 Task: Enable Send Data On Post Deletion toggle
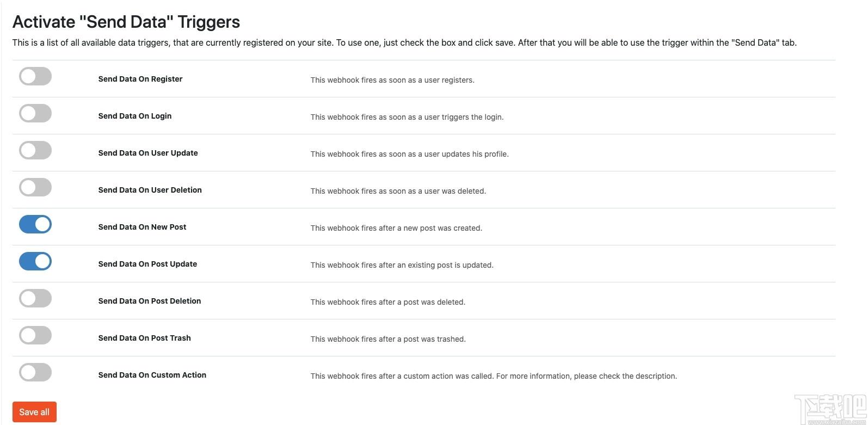35,298
